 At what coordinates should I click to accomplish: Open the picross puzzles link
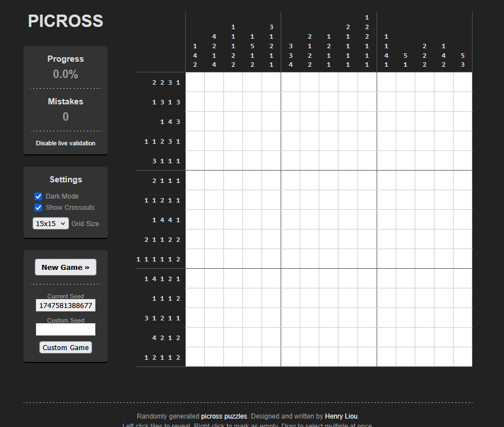224,416
